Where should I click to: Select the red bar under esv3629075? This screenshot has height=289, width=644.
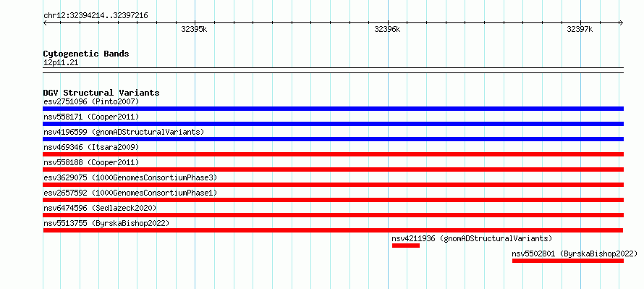pos(333,185)
